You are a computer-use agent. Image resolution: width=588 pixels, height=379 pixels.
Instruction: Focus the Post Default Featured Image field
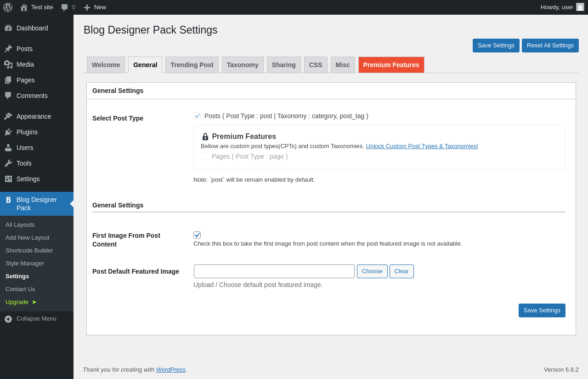click(274, 271)
